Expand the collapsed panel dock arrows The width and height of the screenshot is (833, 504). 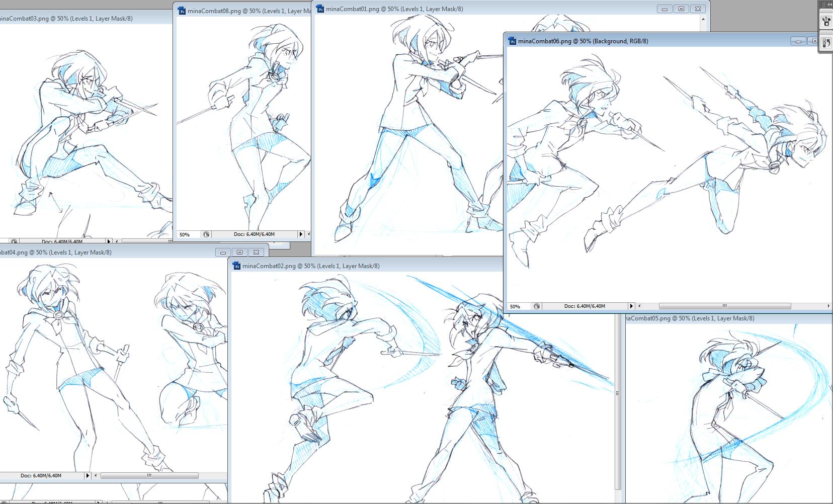pos(827,4)
